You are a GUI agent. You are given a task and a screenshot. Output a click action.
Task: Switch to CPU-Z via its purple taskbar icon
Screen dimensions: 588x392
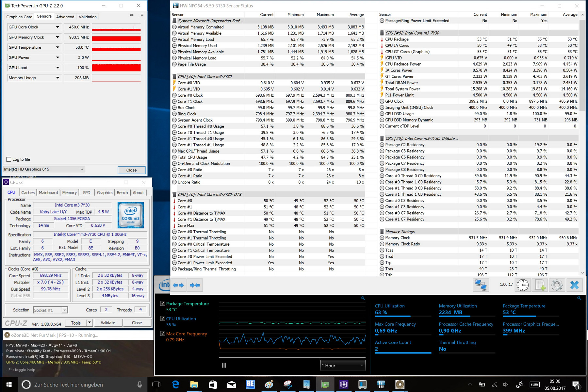344,384
